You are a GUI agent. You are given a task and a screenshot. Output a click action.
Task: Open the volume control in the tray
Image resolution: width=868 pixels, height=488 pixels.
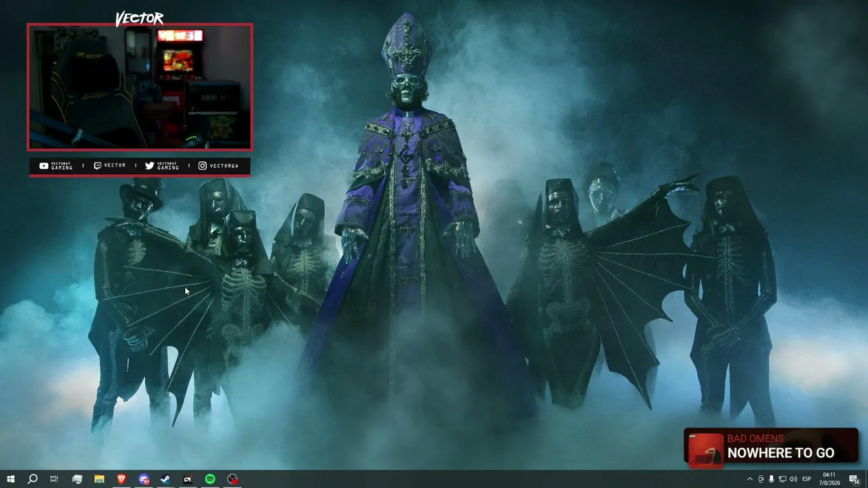coord(793,479)
